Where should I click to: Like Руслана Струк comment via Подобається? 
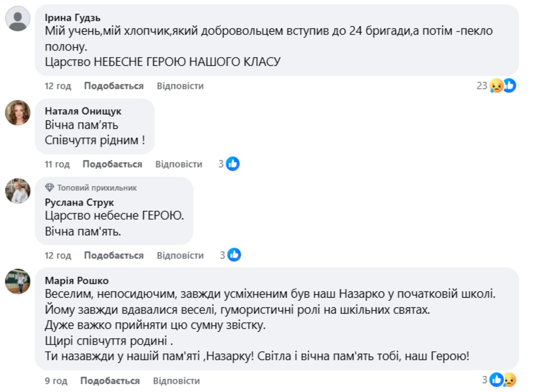pyautogui.click(x=114, y=255)
